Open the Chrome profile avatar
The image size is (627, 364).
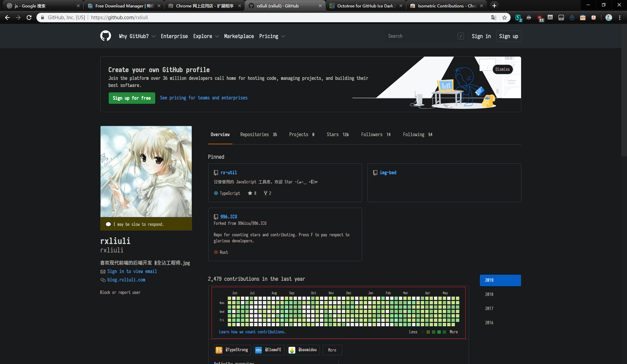click(x=609, y=18)
